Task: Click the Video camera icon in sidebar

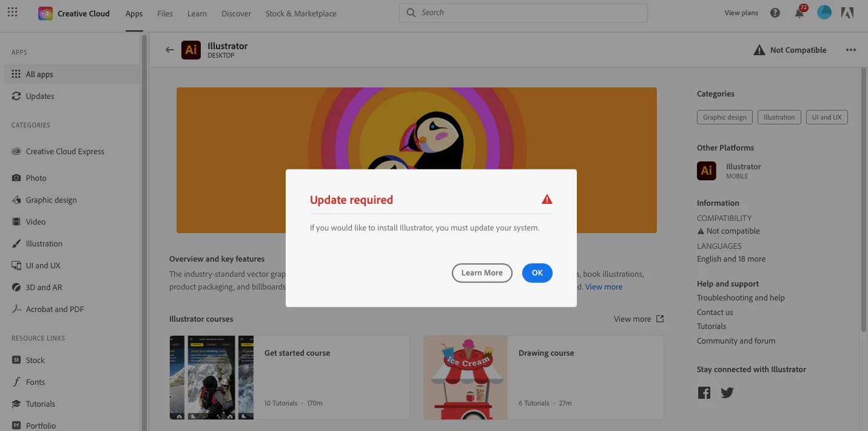Action: tap(16, 222)
